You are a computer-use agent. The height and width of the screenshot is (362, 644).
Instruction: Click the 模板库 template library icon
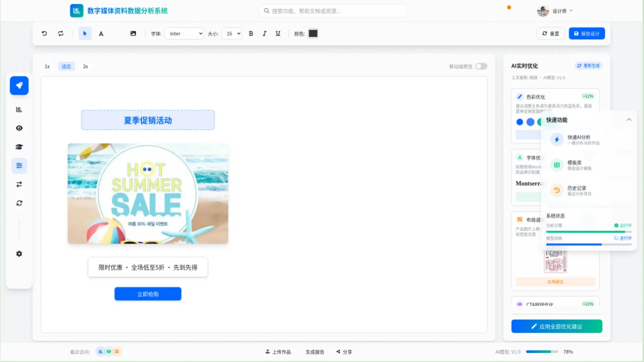coord(557,165)
